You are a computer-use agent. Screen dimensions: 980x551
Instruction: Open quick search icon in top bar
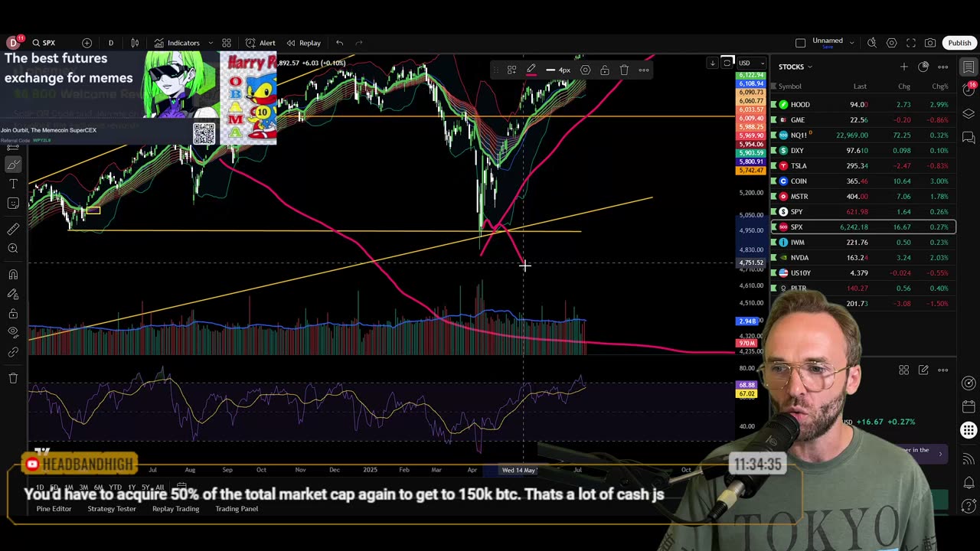point(872,43)
